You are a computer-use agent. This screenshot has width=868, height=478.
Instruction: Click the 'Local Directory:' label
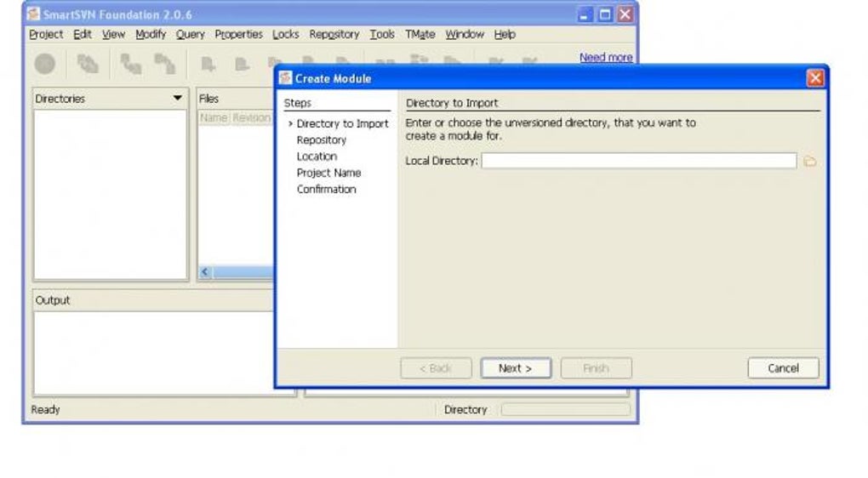pos(441,161)
